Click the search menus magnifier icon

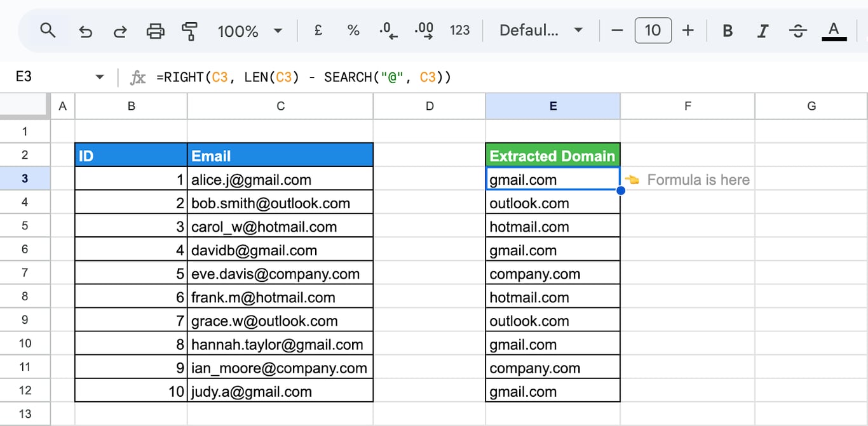pyautogui.click(x=48, y=30)
